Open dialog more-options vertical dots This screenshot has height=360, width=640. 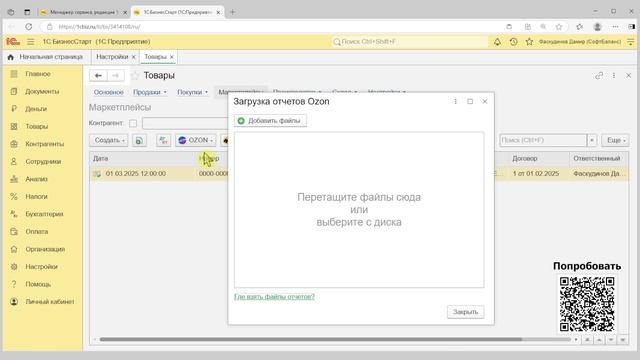(x=456, y=102)
